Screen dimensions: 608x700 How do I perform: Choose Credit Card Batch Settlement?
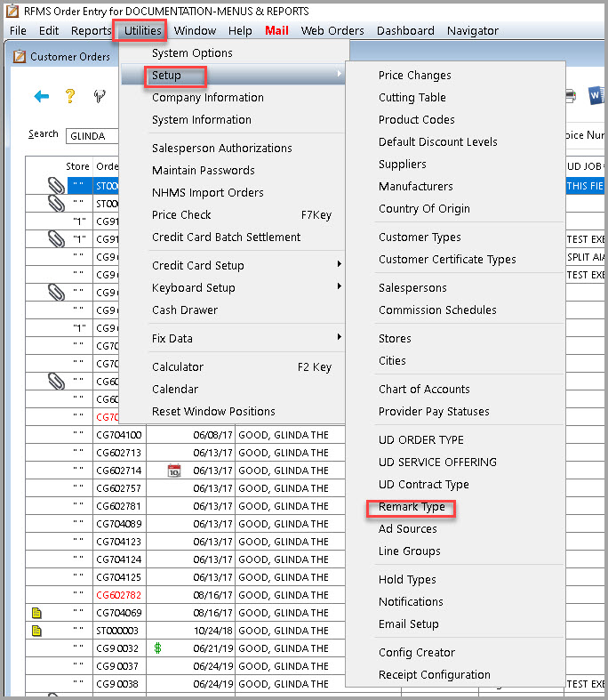point(226,237)
